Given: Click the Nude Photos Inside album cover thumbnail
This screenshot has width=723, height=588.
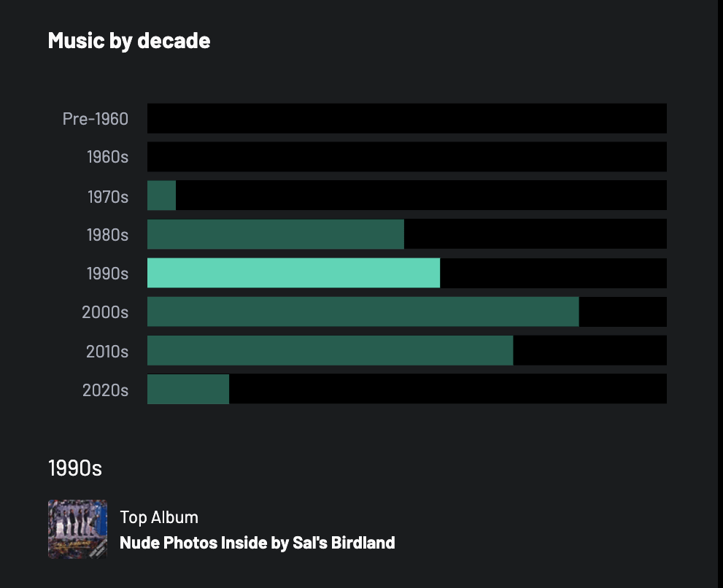Looking at the screenshot, I should click(x=77, y=529).
